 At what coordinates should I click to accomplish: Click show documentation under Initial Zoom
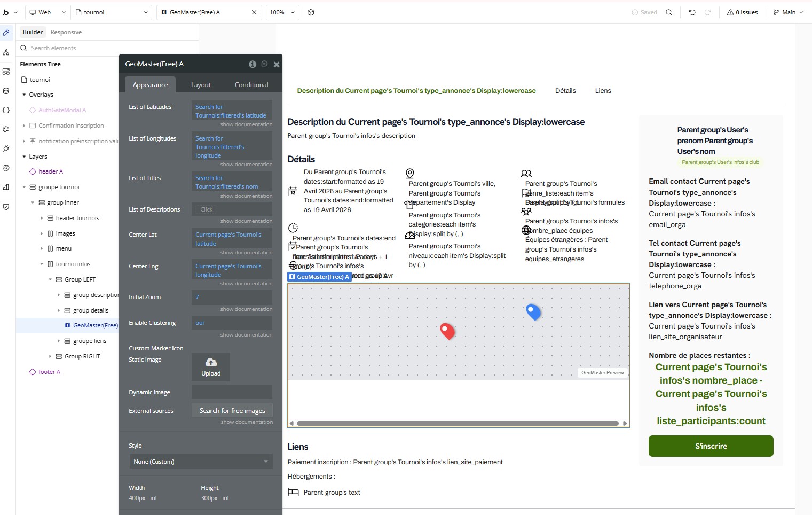click(246, 309)
